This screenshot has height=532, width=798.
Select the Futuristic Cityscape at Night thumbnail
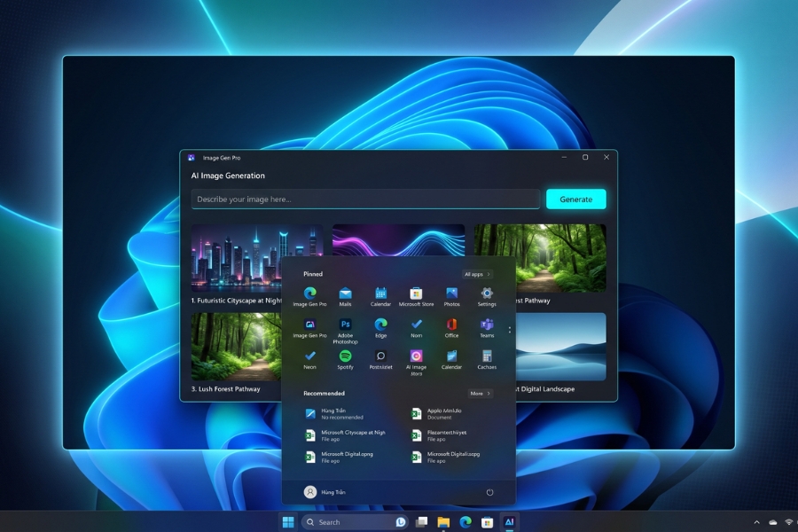point(236,258)
